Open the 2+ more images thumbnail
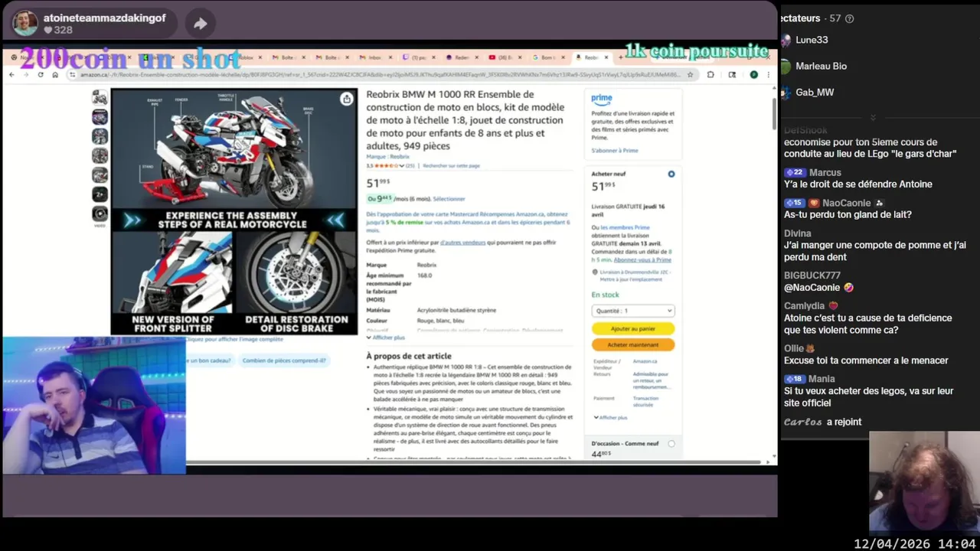The width and height of the screenshot is (980, 551). pos(100,194)
